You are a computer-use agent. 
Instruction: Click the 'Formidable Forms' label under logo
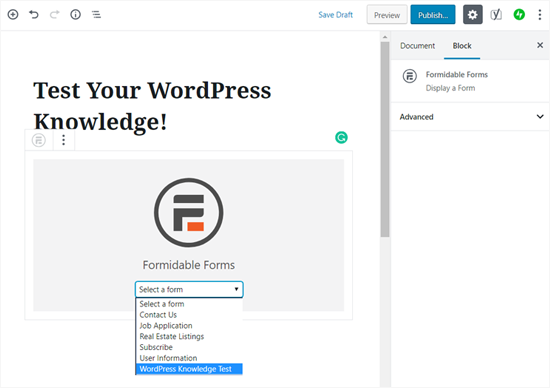point(189,265)
